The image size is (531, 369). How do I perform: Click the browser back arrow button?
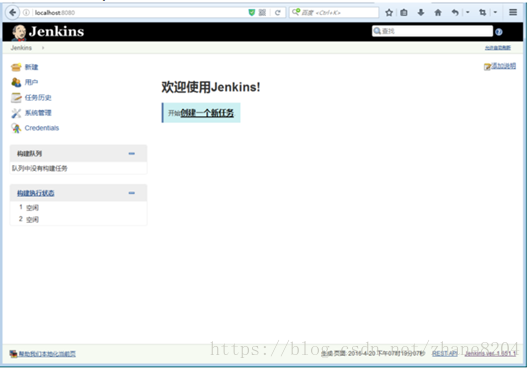tap(13, 13)
